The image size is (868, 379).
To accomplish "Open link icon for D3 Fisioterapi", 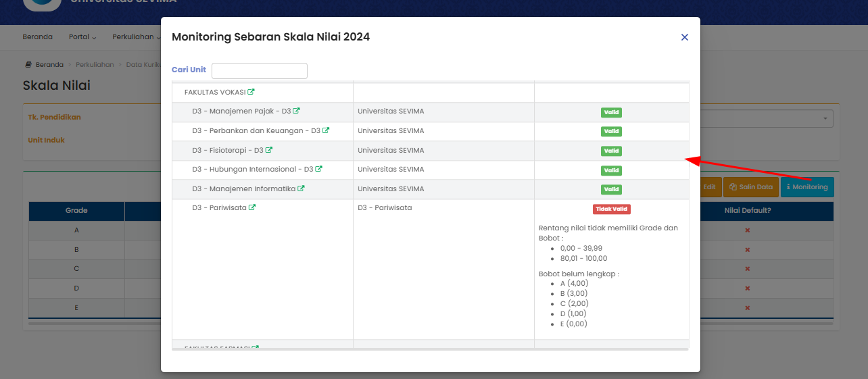I will [269, 150].
